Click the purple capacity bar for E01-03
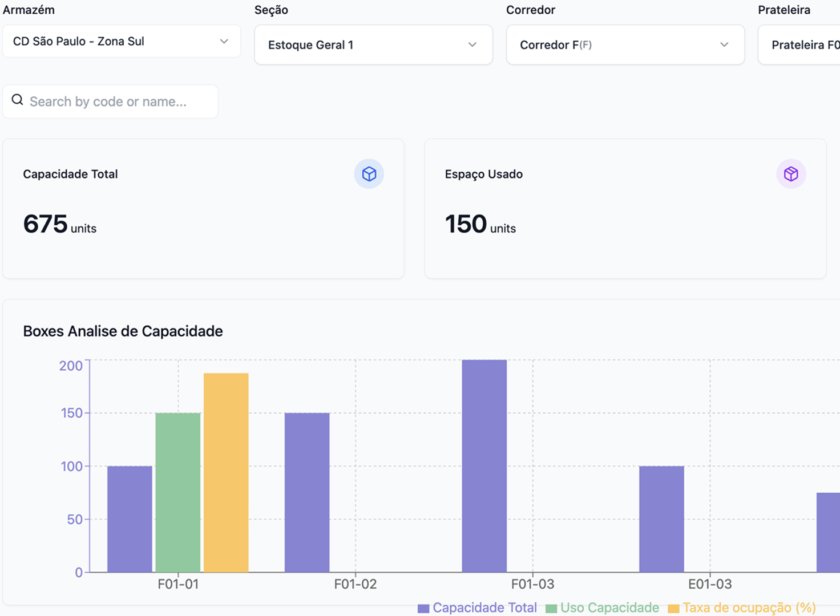The height and width of the screenshot is (616, 840). click(661, 518)
